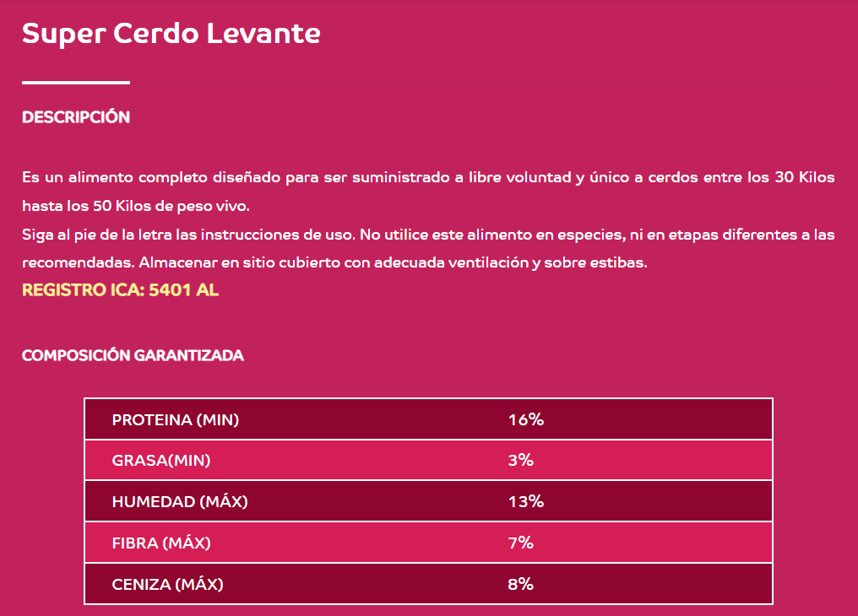Click the 16% protein value
Image resolution: width=858 pixels, height=616 pixels.
(x=526, y=419)
